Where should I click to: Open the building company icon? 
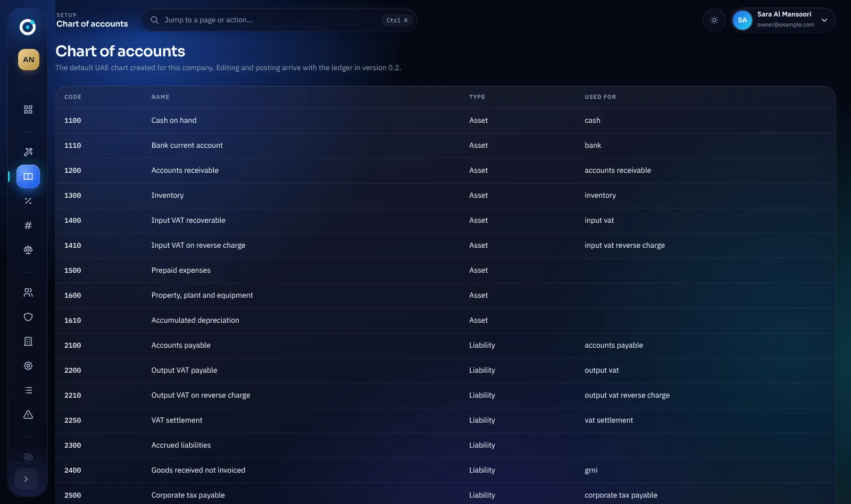click(28, 341)
